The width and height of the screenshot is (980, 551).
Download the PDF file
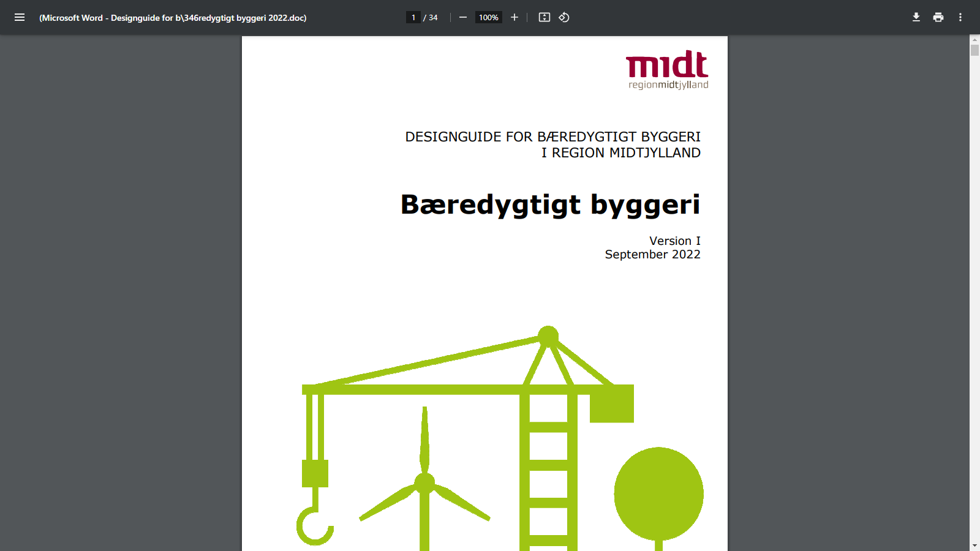click(916, 17)
